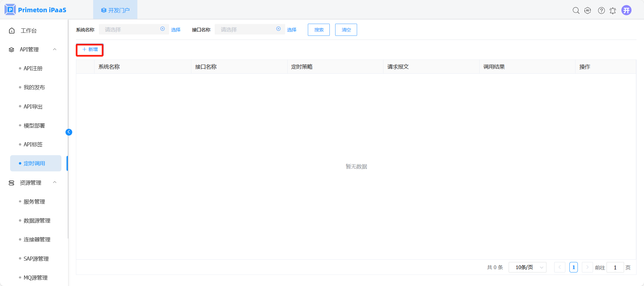Clear the 接口名称 field with its x icon
Image resolution: width=644 pixels, height=286 pixels.
coord(278,29)
